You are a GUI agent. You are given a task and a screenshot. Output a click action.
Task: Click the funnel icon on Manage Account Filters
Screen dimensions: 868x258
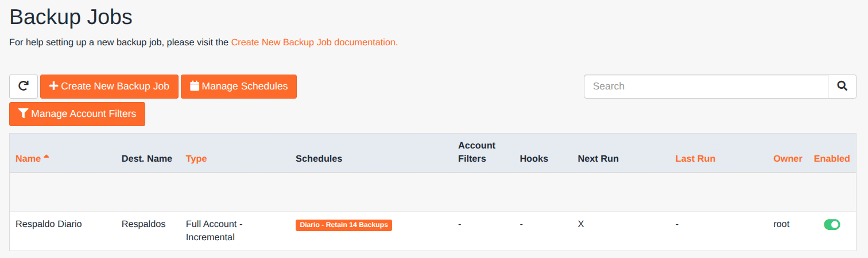click(x=23, y=114)
